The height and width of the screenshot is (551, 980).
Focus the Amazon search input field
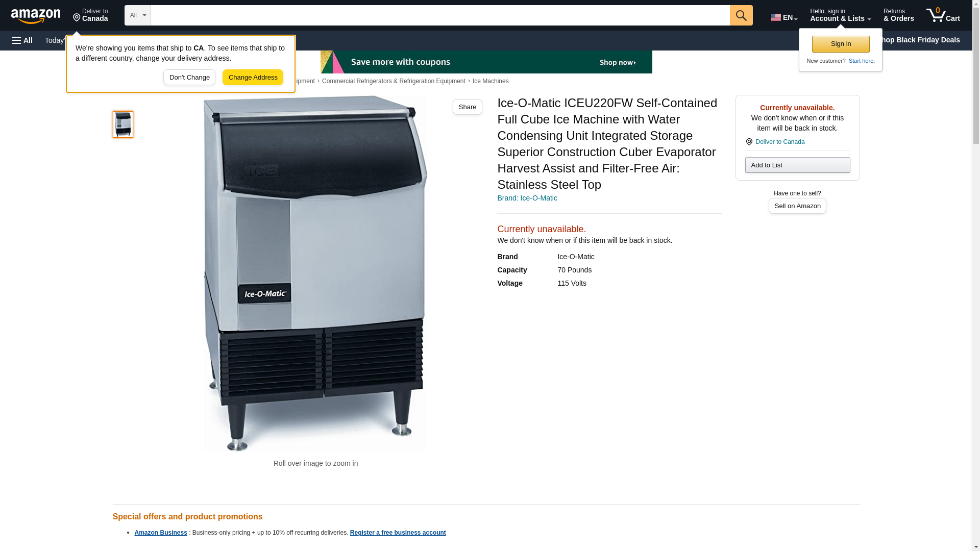[x=440, y=15]
